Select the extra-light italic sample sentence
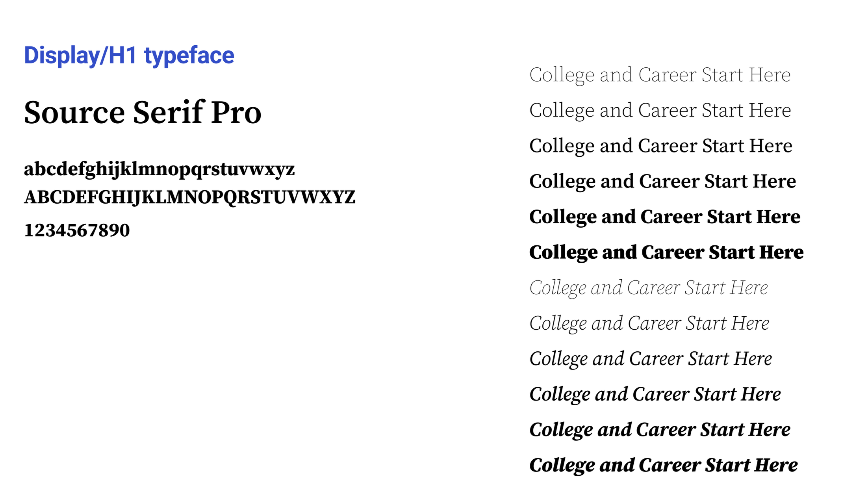 pyautogui.click(x=649, y=288)
